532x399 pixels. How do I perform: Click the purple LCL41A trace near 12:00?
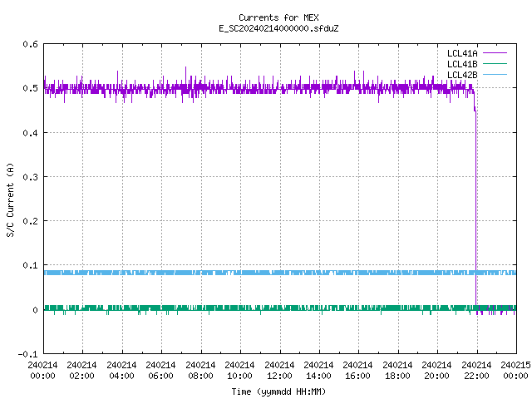pos(280,88)
